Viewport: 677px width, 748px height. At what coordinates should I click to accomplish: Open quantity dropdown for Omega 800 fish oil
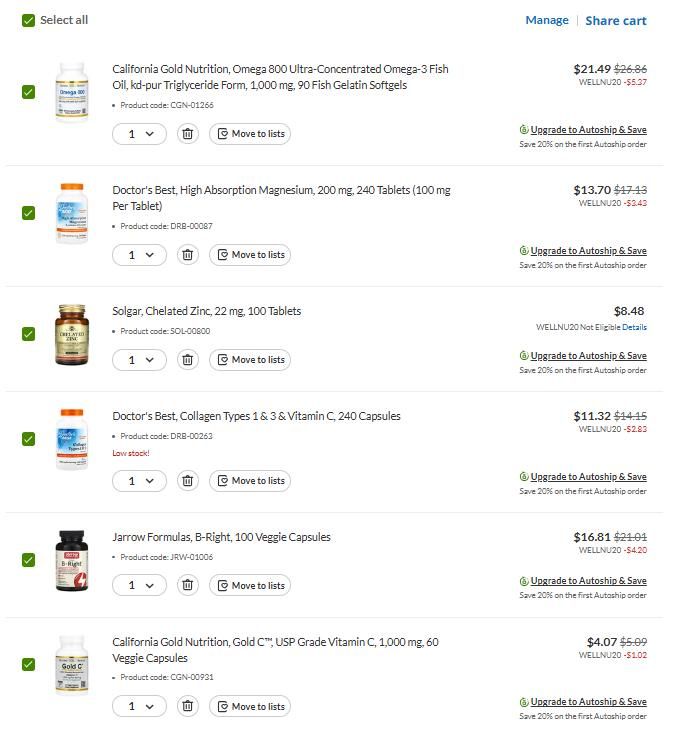point(140,134)
